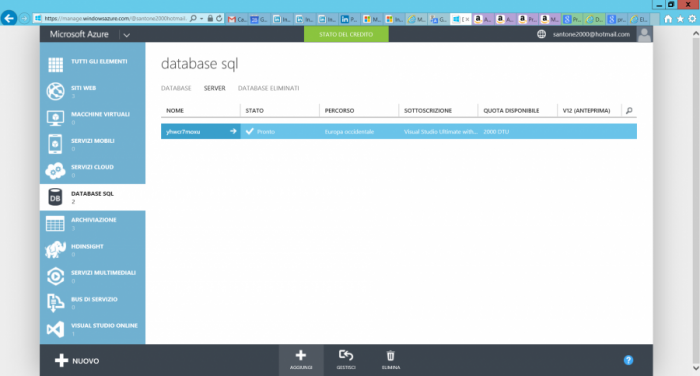700x376 pixels.
Task: Click the Stato del Credito button
Action: 346,34
